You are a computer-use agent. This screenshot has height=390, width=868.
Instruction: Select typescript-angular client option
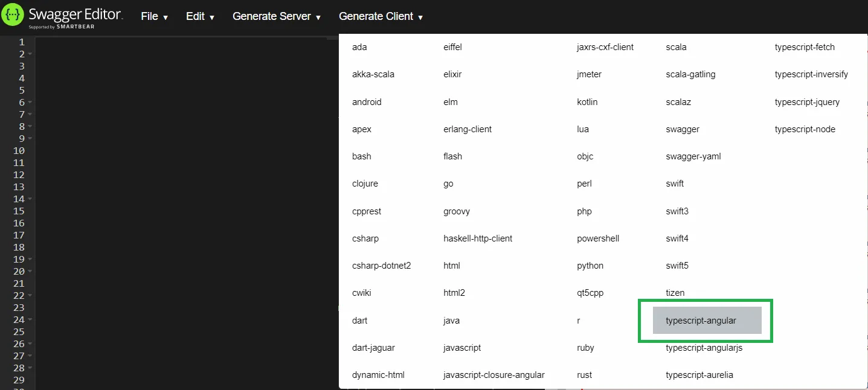pos(701,321)
